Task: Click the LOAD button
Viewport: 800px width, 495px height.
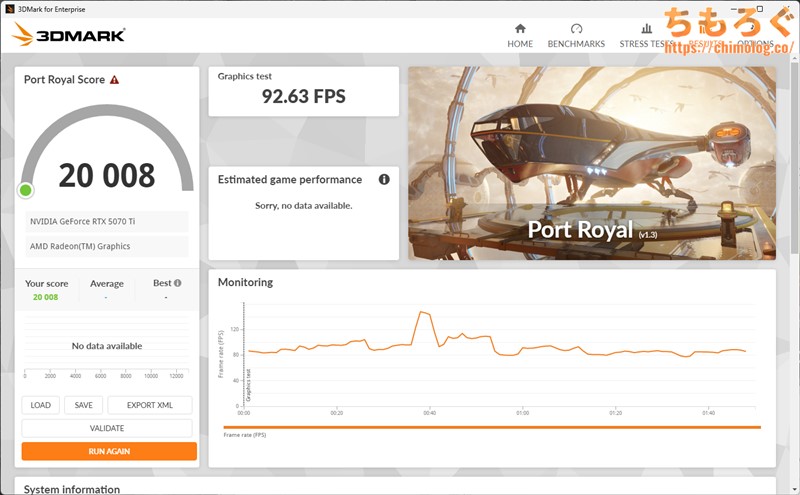Action: coord(40,405)
